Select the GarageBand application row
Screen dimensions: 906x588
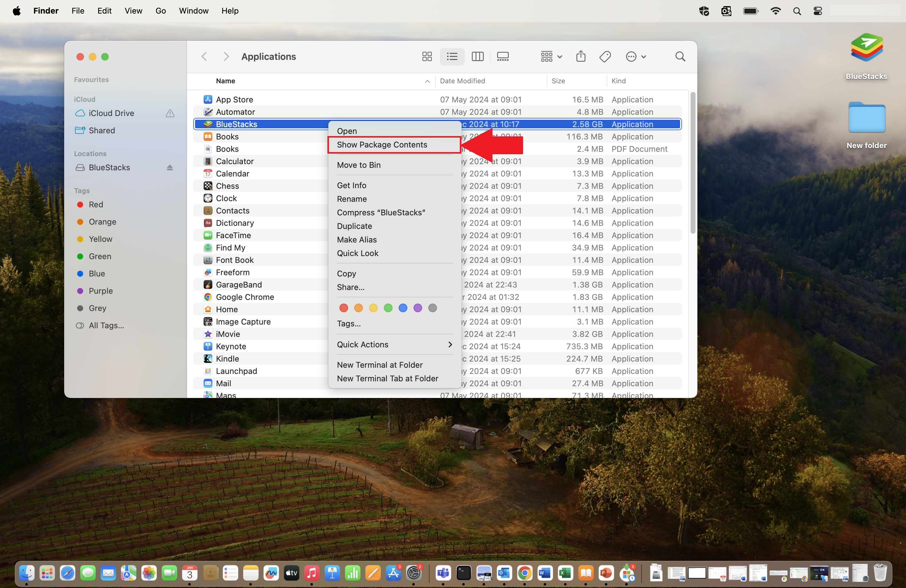click(437, 285)
